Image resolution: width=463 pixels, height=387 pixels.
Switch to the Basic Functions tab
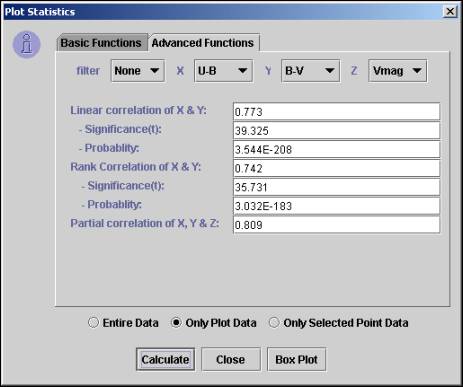101,43
